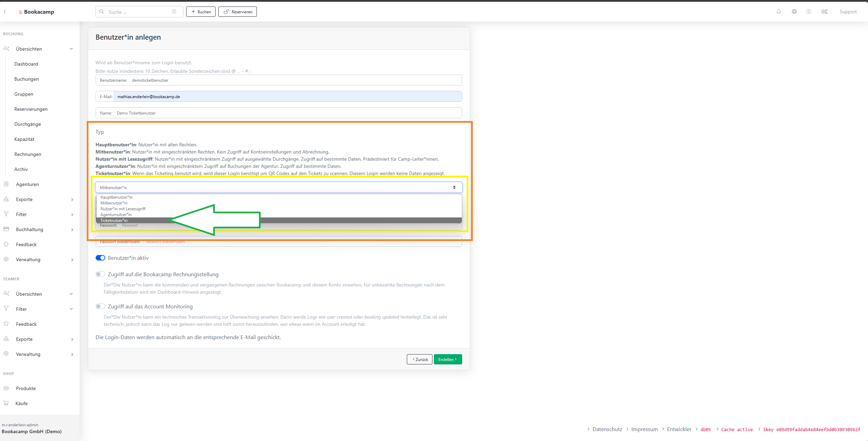Viewport: 868px width, 441px height.
Task: Open the info circle icon in header
Action: pyautogui.click(x=809, y=12)
